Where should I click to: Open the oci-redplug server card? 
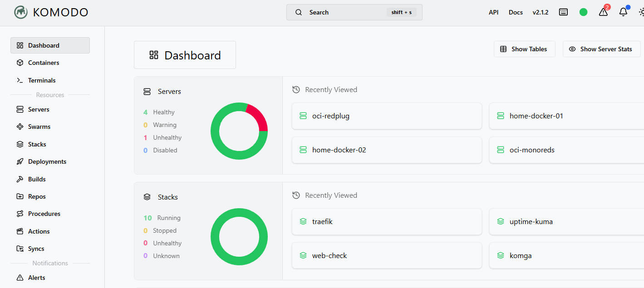coord(387,116)
